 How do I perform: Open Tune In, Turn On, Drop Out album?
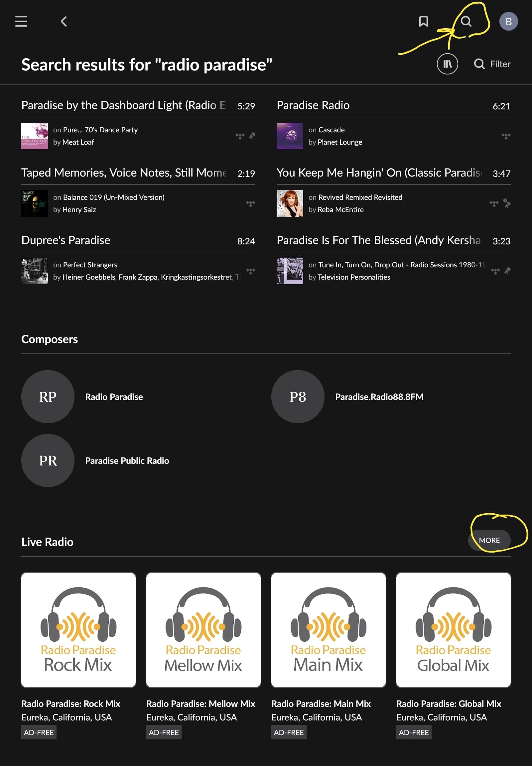coord(402,265)
